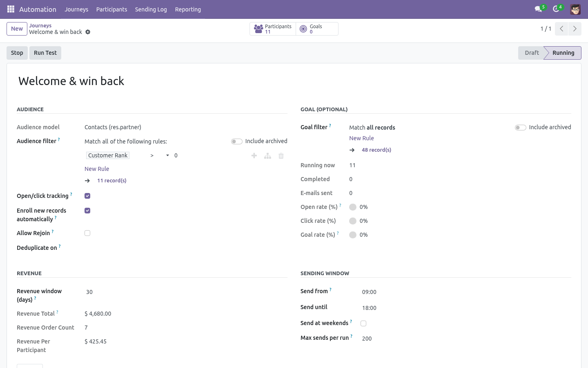
Task: Open the Deduplicate on field
Action: click(186, 248)
